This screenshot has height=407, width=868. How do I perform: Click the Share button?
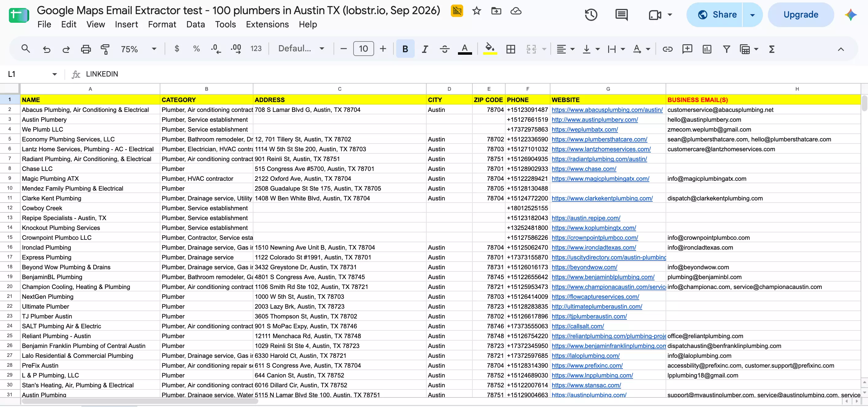coord(715,15)
